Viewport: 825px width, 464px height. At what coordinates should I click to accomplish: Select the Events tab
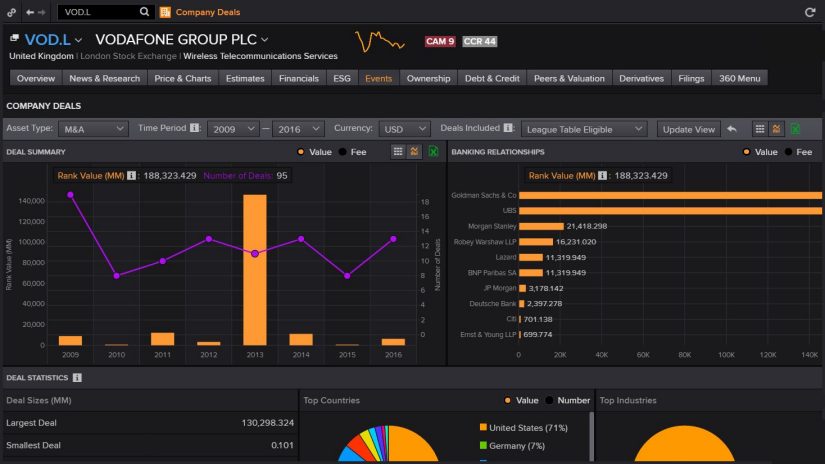pyautogui.click(x=378, y=78)
